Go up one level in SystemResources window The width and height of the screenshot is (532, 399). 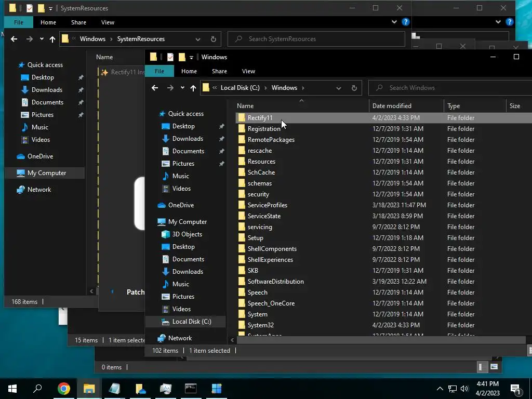click(52, 39)
